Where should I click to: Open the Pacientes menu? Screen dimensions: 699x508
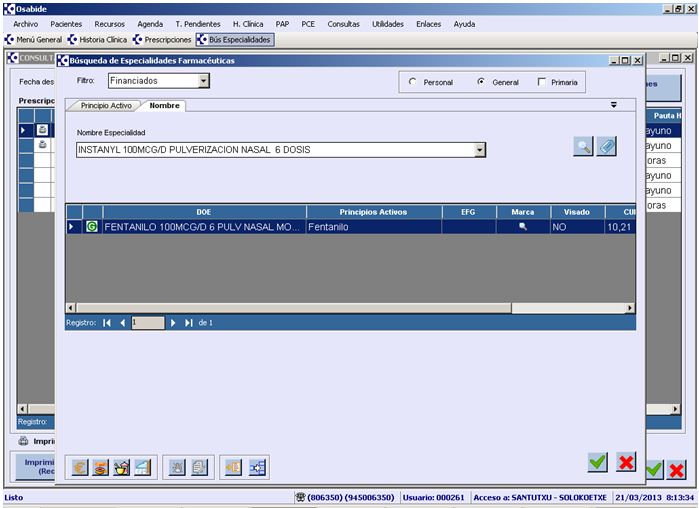[x=66, y=23]
